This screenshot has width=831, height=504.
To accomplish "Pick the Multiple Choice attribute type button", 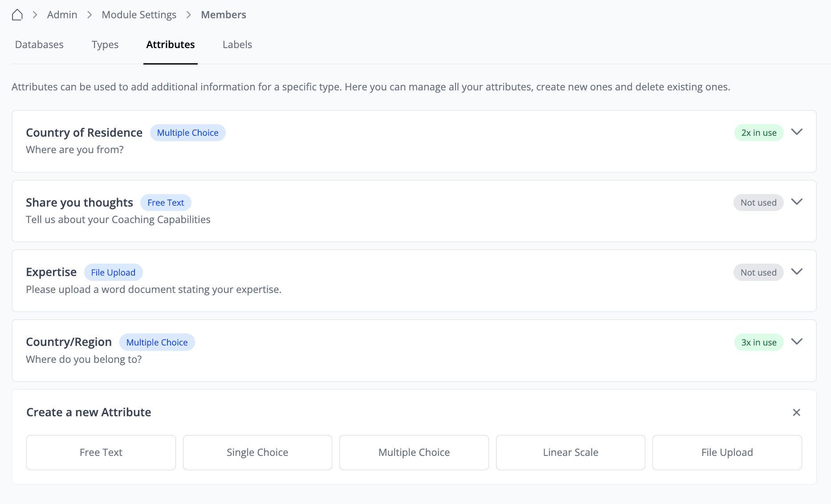I will [x=414, y=452].
